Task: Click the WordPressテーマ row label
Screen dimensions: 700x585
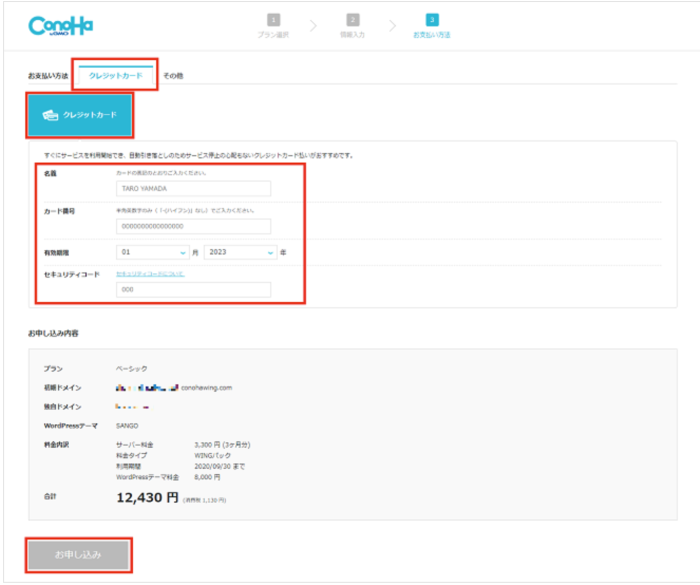Action: (x=71, y=426)
